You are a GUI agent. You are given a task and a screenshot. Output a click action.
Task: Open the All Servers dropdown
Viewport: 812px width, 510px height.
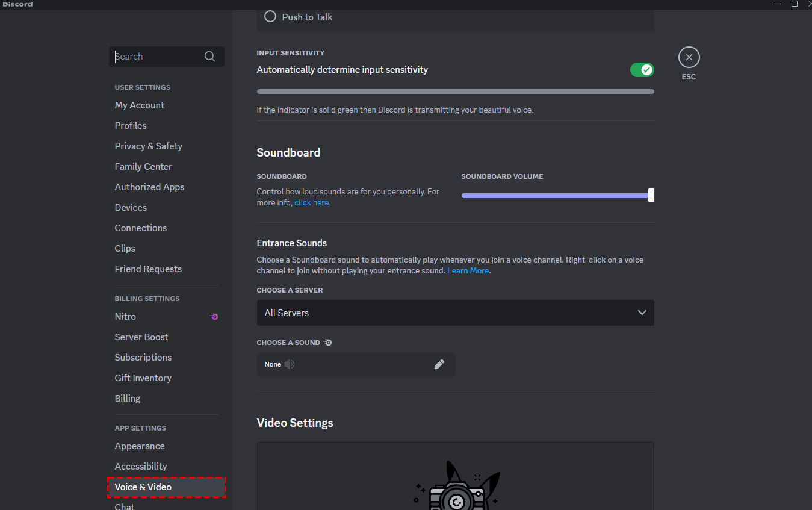pos(455,313)
